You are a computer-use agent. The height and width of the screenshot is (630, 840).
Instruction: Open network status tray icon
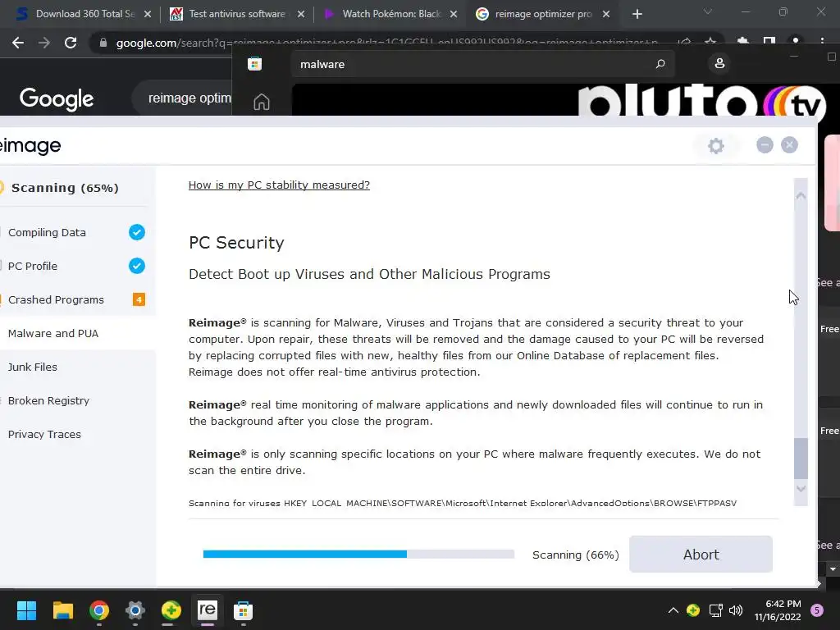pos(715,610)
